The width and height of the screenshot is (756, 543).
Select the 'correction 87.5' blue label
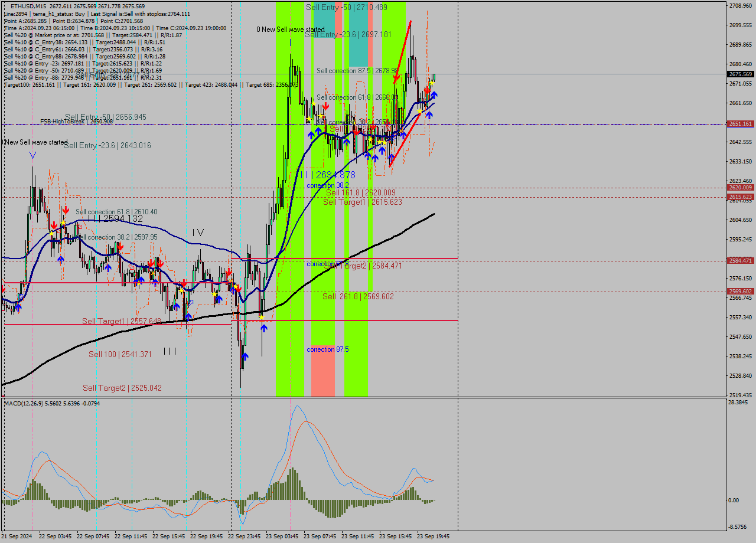coord(327,349)
